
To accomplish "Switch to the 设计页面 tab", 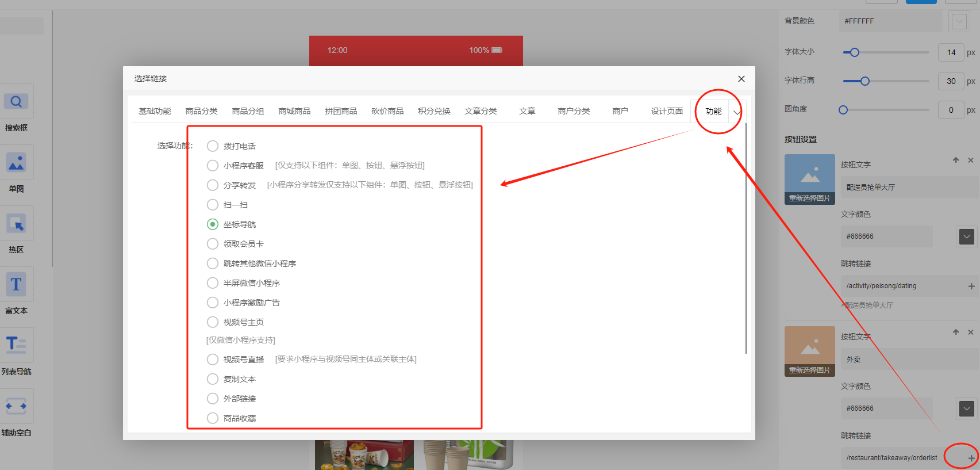I will [x=667, y=111].
